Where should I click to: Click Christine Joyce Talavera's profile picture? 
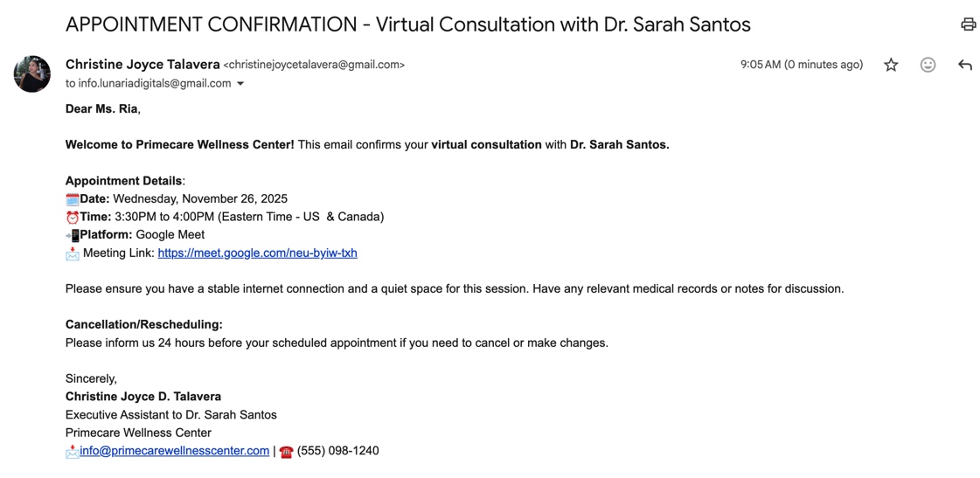point(32,74)
